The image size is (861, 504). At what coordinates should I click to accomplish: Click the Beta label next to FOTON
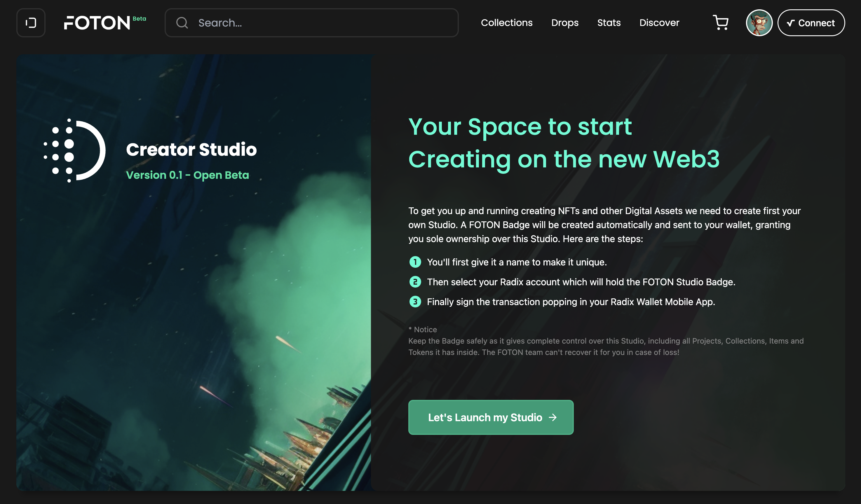140,19
